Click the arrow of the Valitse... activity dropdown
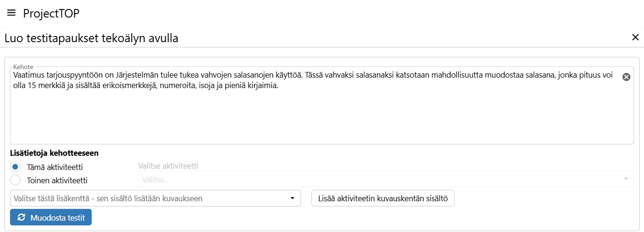This screenshot has height=232, width=644. 626,179
